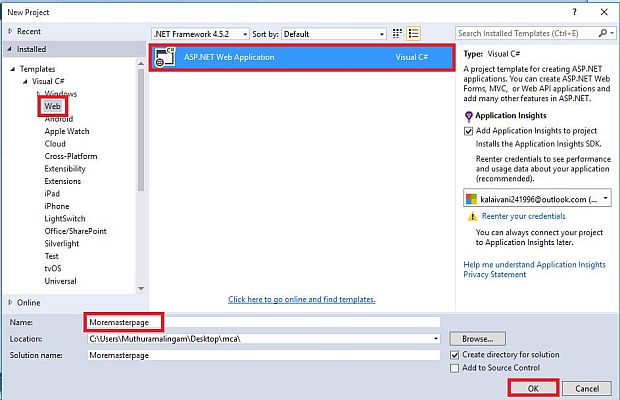
Task: Select the Extensions category
Action: click(x=62, y=181)
